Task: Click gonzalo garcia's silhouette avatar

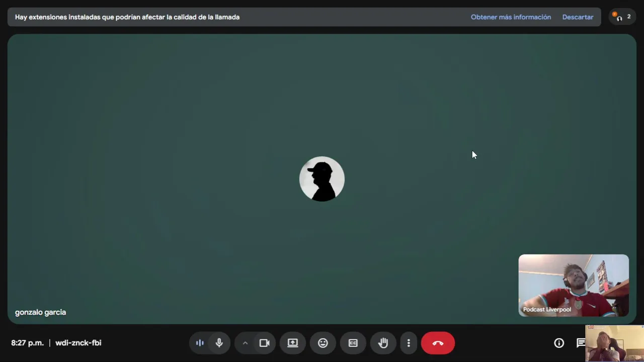Action: [x=322, y=179]
